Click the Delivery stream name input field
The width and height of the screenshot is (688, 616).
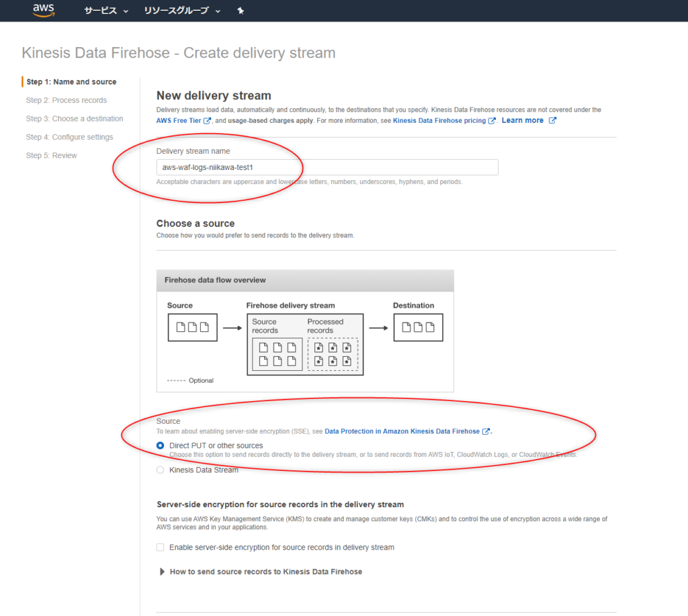[327, 167]
